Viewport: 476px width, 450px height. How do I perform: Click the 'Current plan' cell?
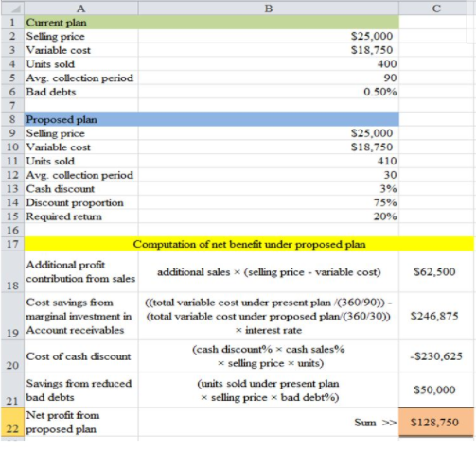point(81,23)
